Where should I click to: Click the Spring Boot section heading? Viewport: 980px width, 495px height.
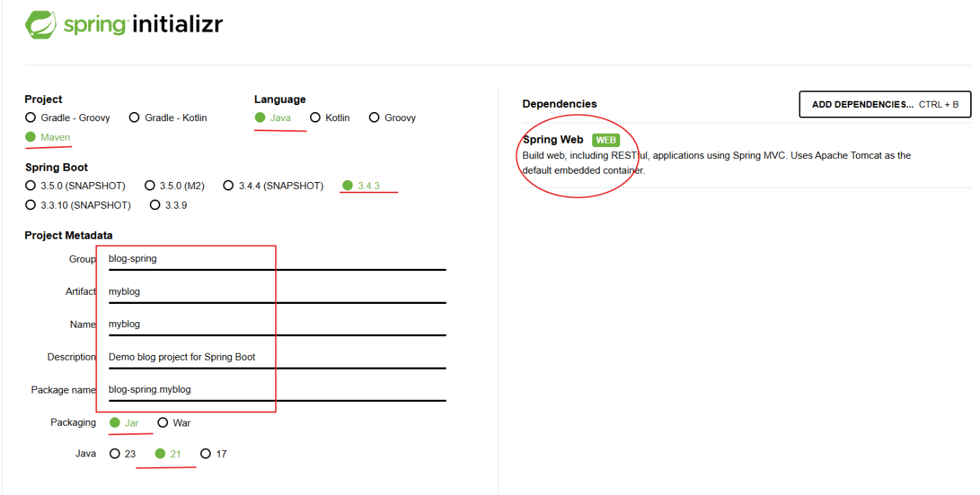coord(57,167)
